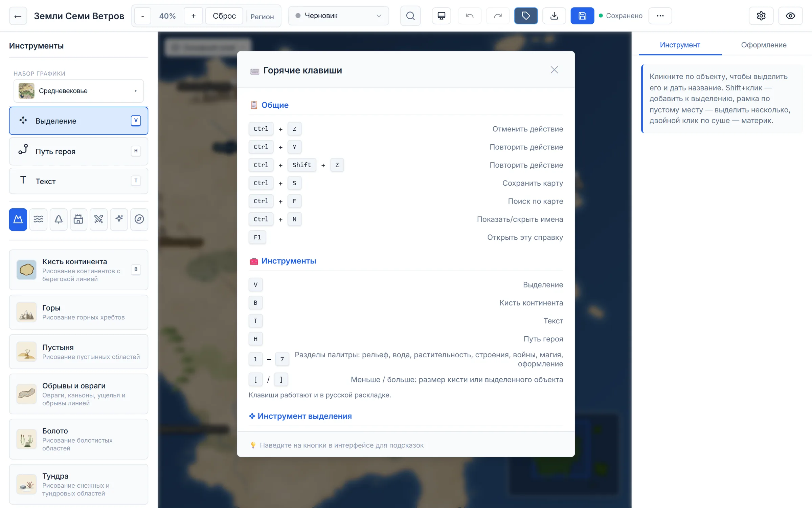Toggle preview eye icon

coord(790,16)
